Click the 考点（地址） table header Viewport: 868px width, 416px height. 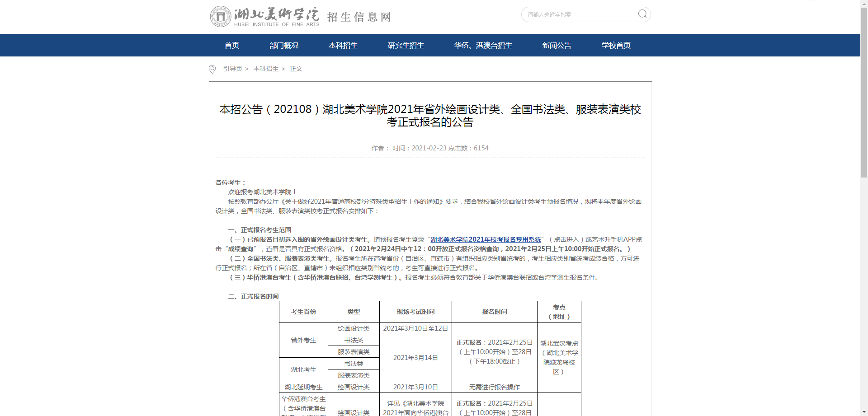point(559,312)
